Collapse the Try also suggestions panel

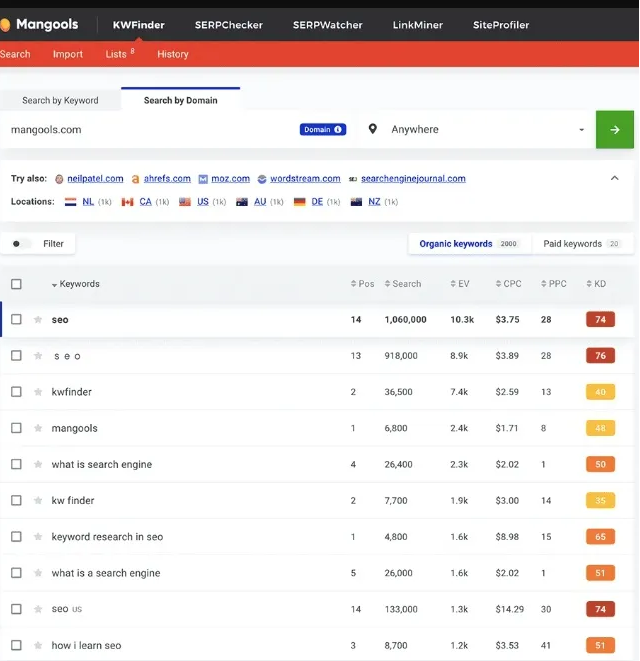coord(614,178)
